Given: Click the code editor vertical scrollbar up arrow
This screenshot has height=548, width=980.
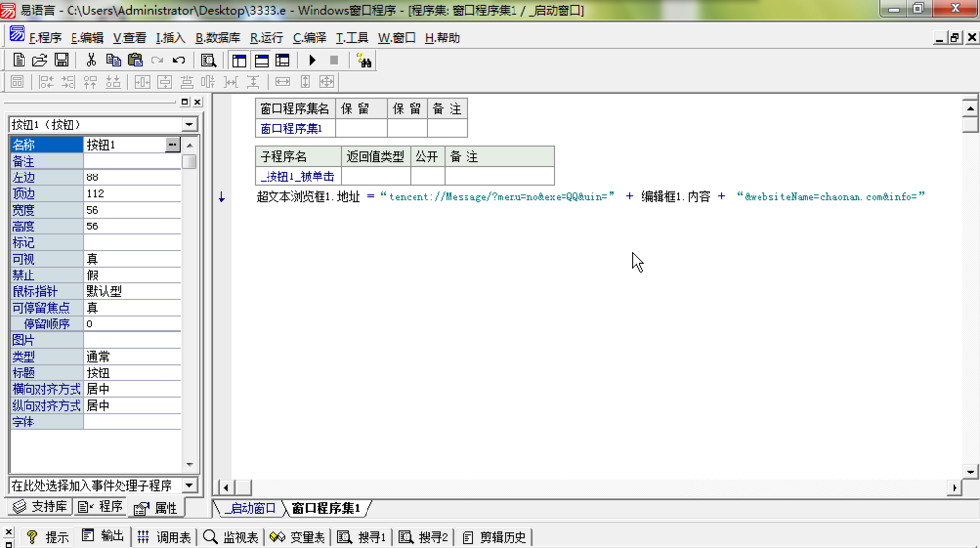Looking at the screenshot, I should coord(969,108).
